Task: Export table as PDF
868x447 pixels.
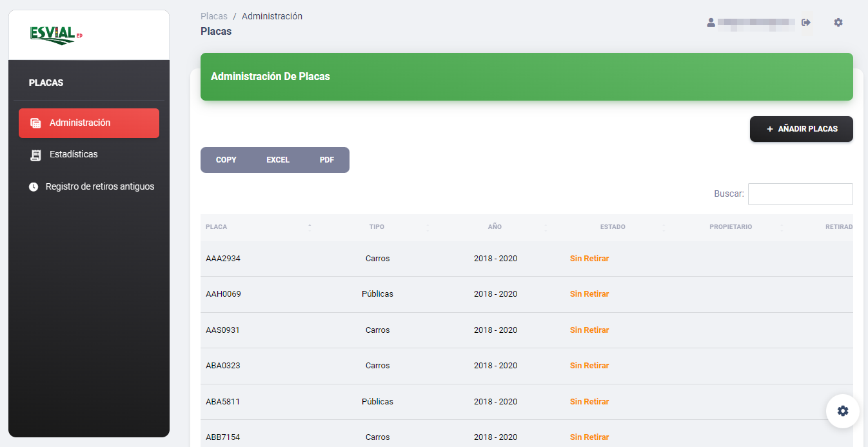Action: click(327, 160)
